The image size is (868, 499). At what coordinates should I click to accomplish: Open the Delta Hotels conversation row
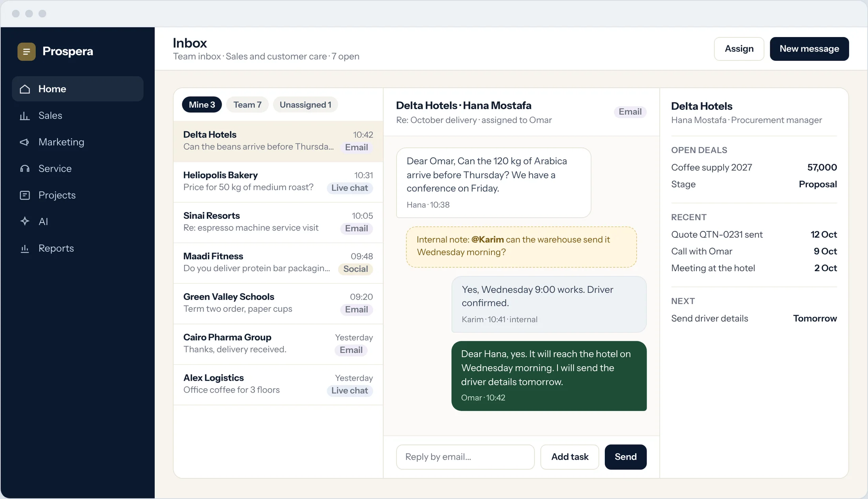click(278, 141)
